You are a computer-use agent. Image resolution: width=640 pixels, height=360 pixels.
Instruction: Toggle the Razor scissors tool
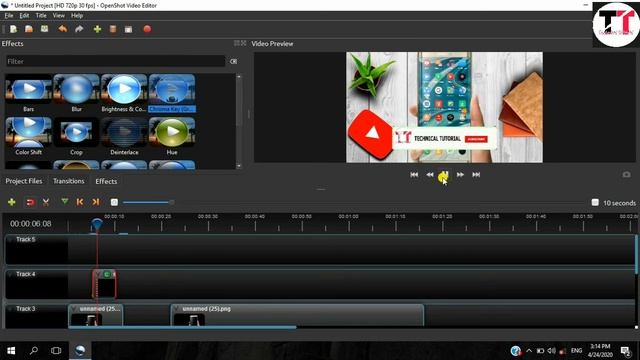coord(46,202)
